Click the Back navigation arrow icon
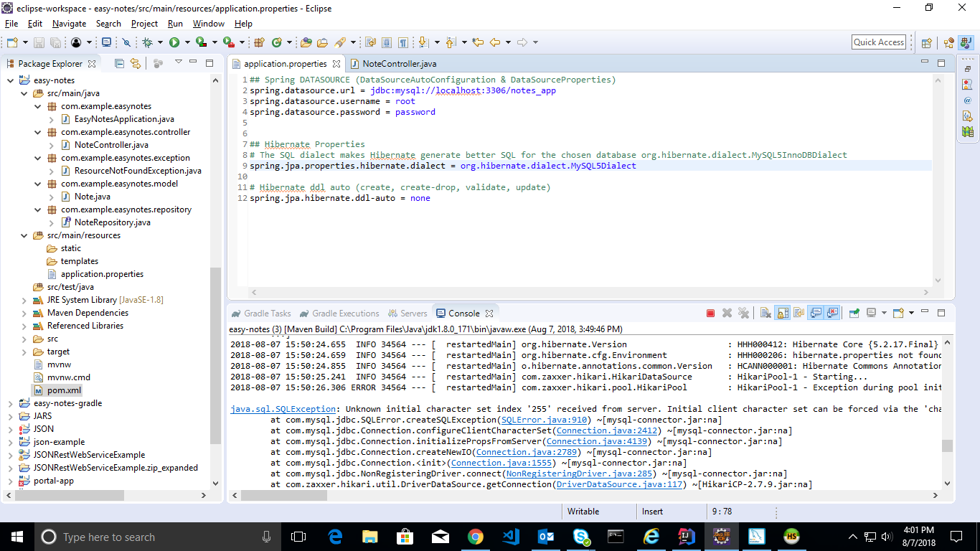 [495, 42]
